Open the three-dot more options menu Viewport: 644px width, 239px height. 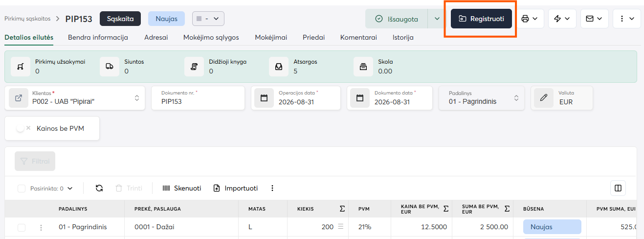(x=626, y=19)
